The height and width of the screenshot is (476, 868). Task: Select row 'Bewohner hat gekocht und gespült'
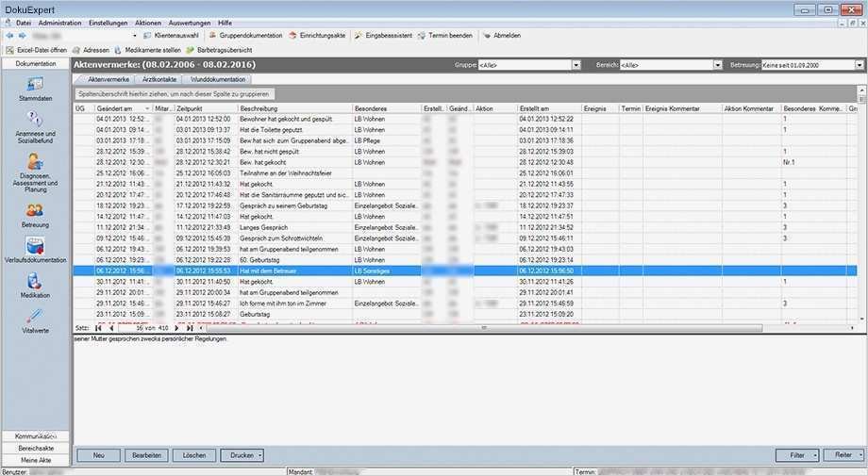click(x=465, y=119)
